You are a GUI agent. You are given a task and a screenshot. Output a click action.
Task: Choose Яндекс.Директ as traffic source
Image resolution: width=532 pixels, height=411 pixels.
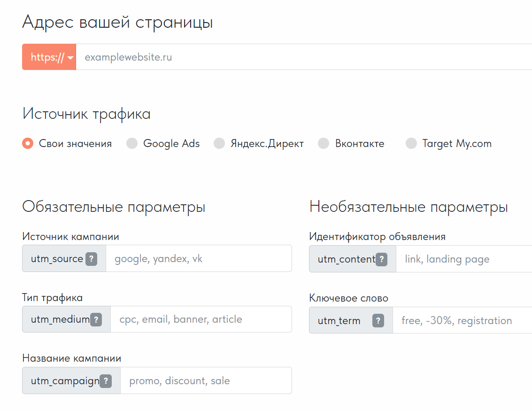pyautogui.click(x=219, y=144)
